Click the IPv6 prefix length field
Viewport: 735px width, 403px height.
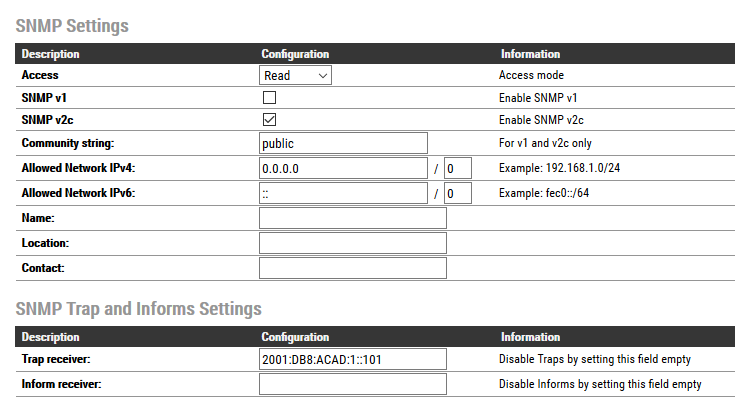click(x=457, y=193)
